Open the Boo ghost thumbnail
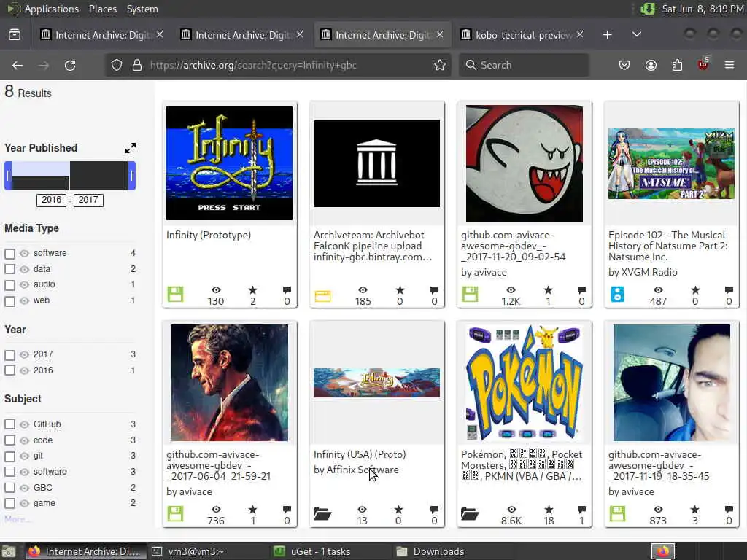The height and width of the screenshot is (560, 747). (524, 163)
